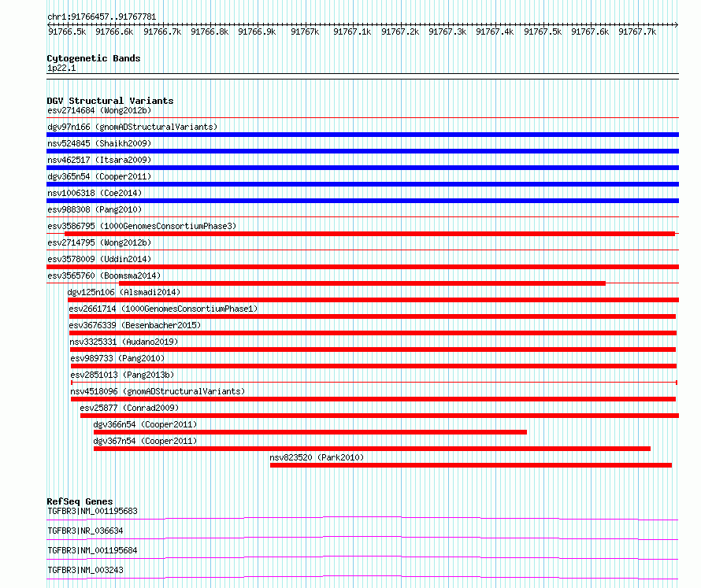Click esv2851013 (Pang2013b) label

(122, 375)
